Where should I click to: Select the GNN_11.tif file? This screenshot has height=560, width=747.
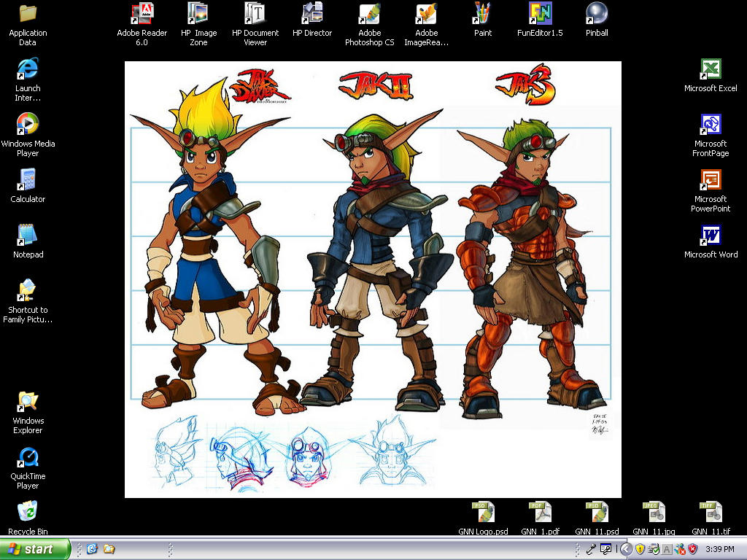[x=711, y=518]
